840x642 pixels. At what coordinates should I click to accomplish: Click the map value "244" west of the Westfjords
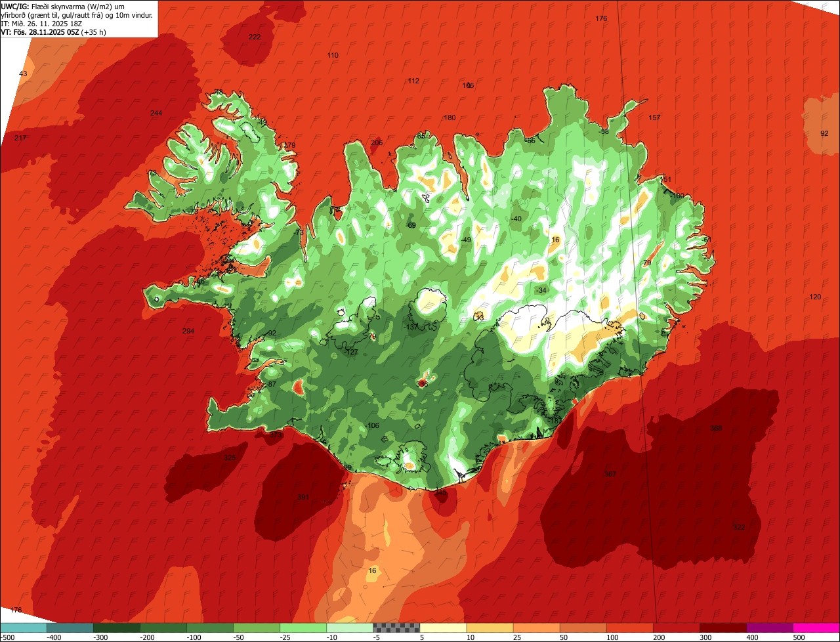coord(156,113)
